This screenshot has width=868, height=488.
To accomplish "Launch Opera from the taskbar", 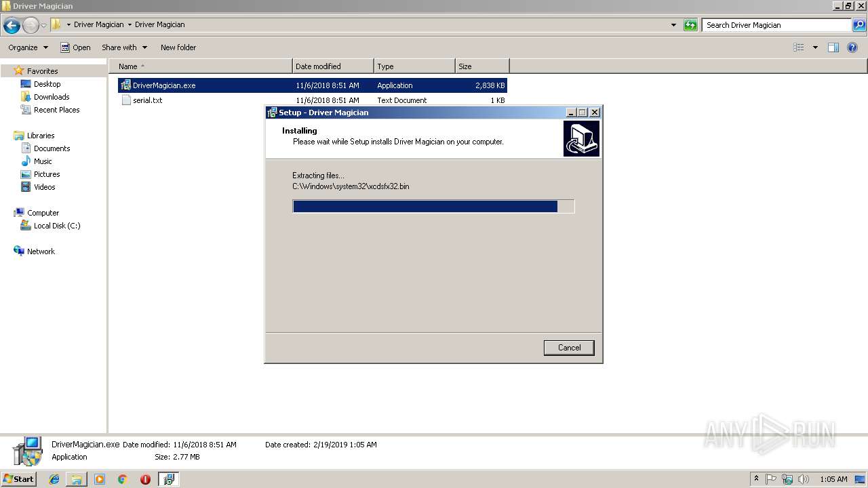I will pyautogui.click(x=145, y=479).
